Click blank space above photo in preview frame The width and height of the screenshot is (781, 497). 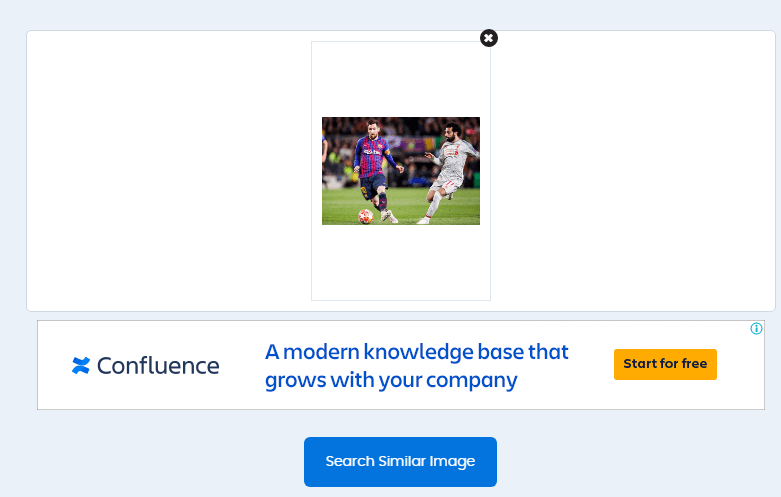(x=401, y=80)
